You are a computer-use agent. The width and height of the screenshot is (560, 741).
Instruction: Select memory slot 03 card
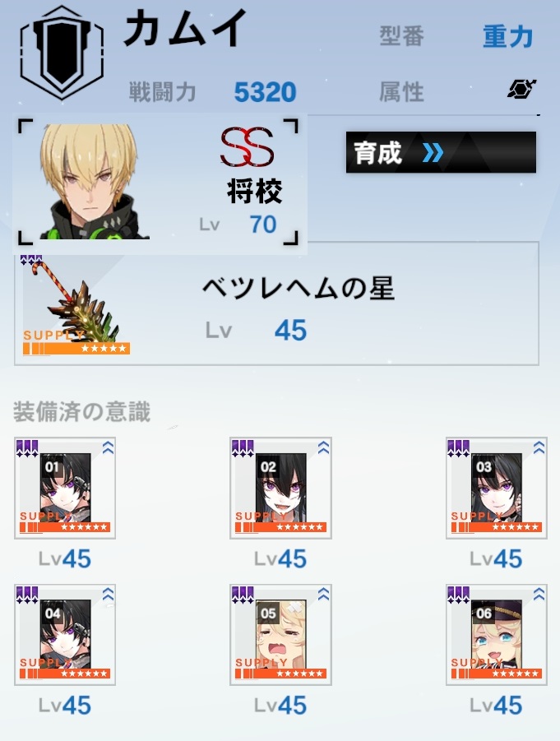[497, 489]
